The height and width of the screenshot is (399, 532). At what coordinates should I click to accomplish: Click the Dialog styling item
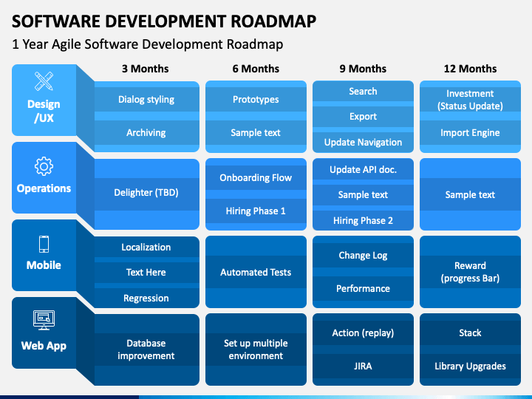146,100
